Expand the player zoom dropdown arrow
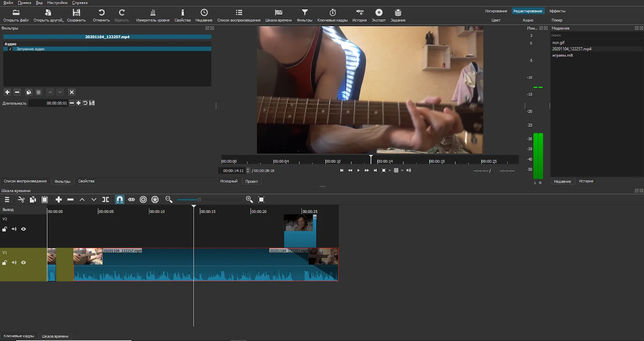Viewport: 644px width, 341px height. point(390,170)
